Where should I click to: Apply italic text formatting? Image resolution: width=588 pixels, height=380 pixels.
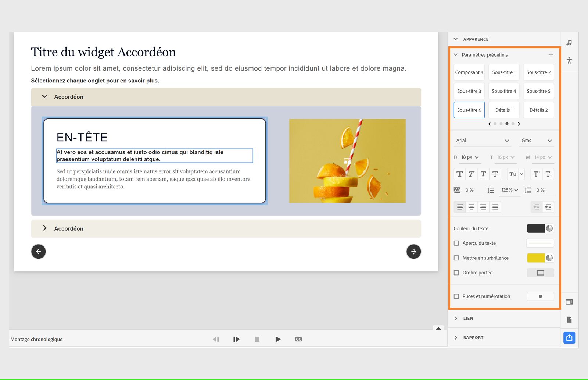472,174
